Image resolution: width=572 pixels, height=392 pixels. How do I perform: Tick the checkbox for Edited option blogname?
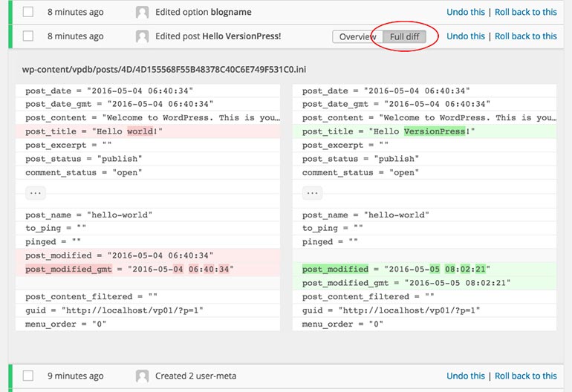tap(28, 12)
